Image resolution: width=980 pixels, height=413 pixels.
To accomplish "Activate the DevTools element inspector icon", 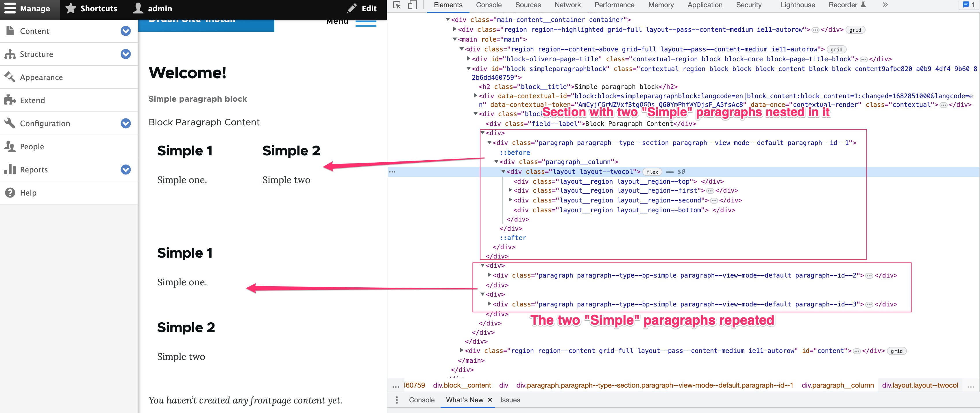I will coord(397,5).
